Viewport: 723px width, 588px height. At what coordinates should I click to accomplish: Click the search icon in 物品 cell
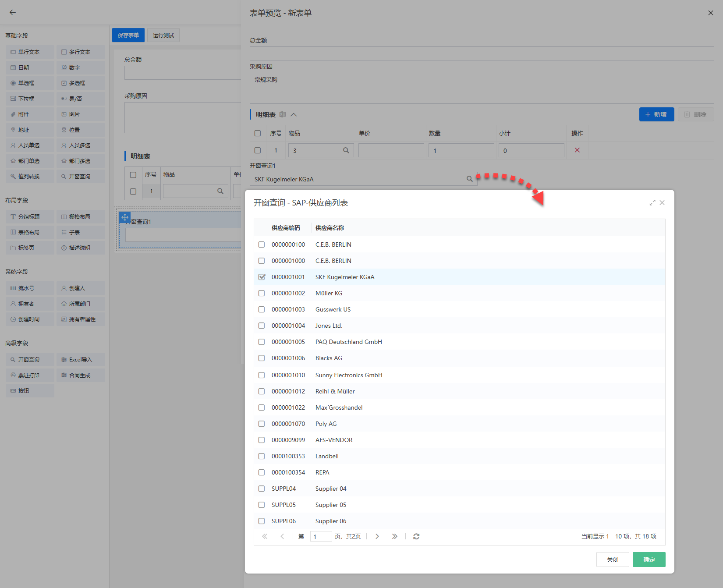click(x=346, y=150)
